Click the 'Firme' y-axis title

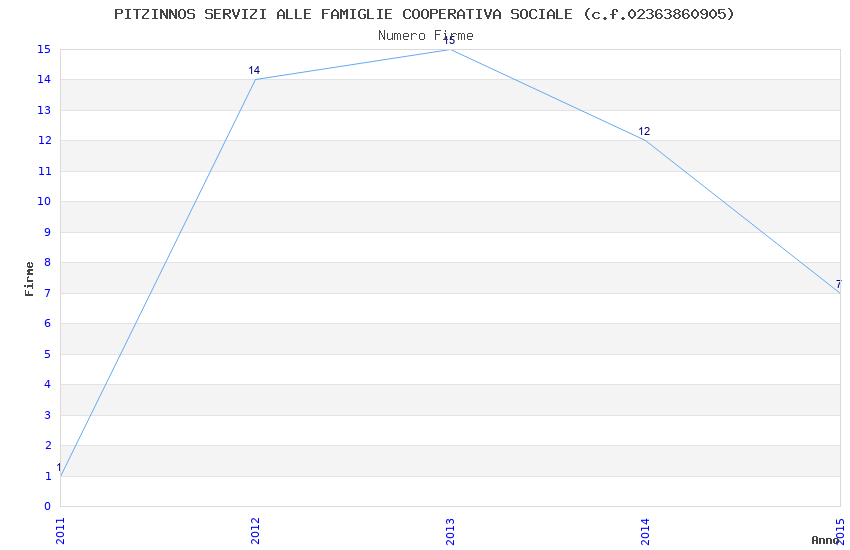click(29, 279)
